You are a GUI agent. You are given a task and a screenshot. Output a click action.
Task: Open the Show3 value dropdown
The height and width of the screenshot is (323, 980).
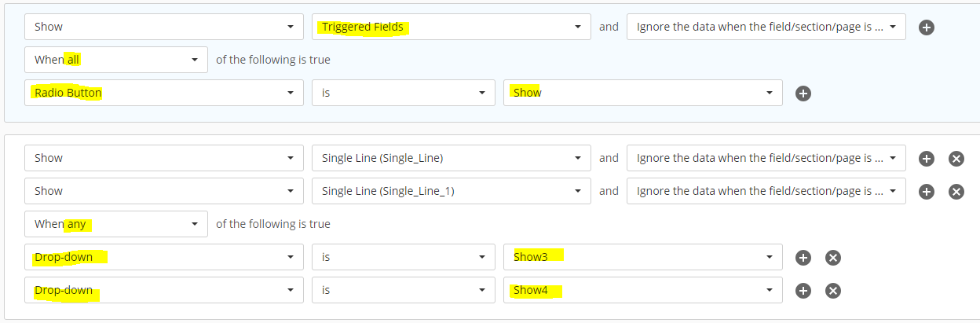pyautogui.click(x=643, y=257)
